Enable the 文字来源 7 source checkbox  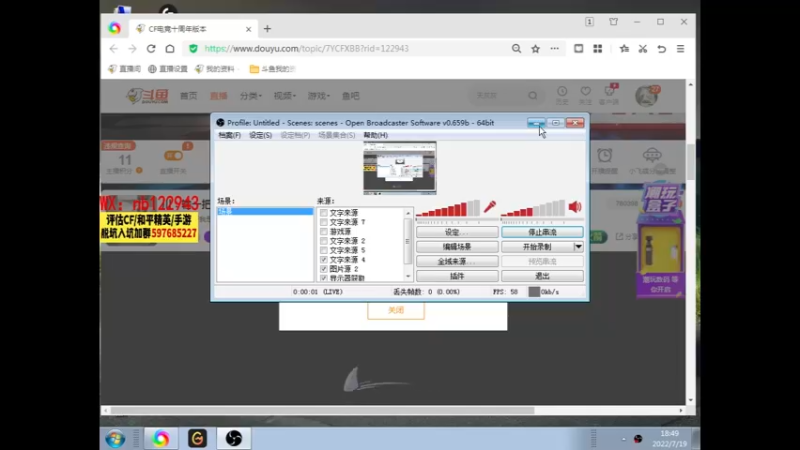(x=323, y=222)
